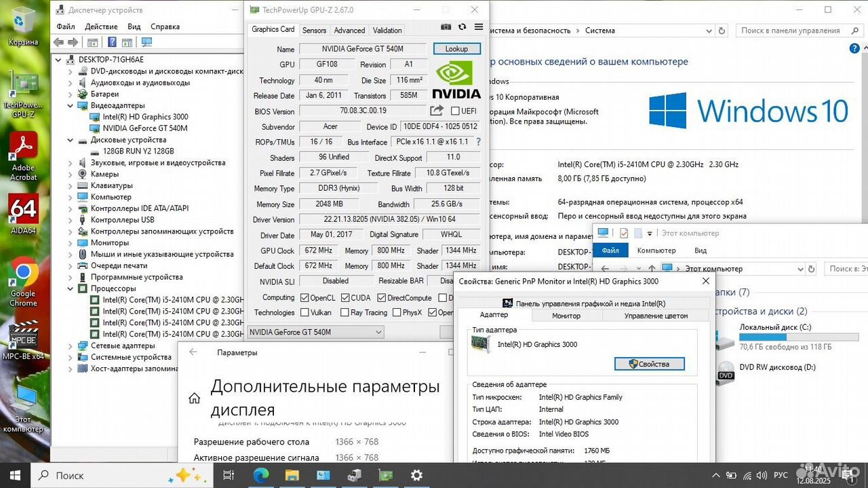
Task: Switch to Advanced tab in GPU-Z
Action: (x=349, y=30)
